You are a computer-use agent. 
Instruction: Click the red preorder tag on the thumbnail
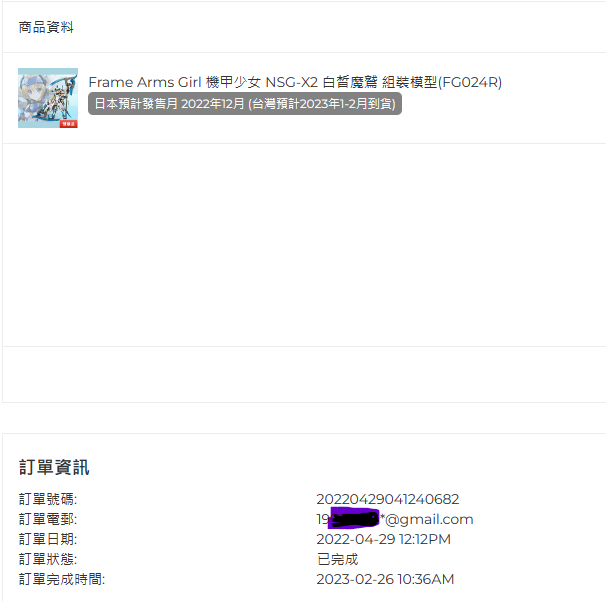point(68,124)
